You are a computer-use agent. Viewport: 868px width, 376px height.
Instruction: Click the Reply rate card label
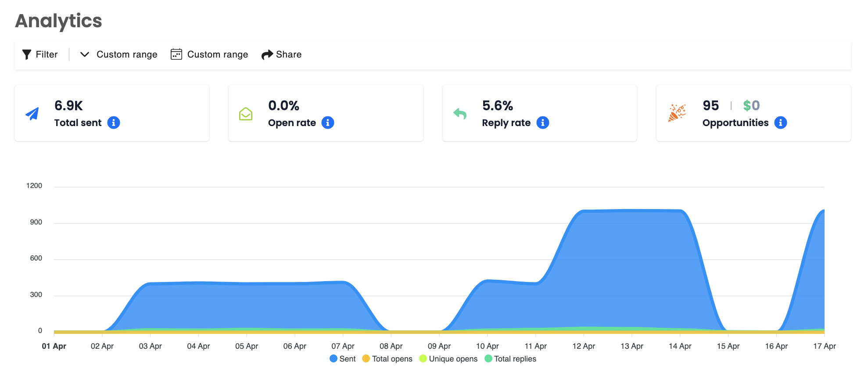tap(506, 123)
